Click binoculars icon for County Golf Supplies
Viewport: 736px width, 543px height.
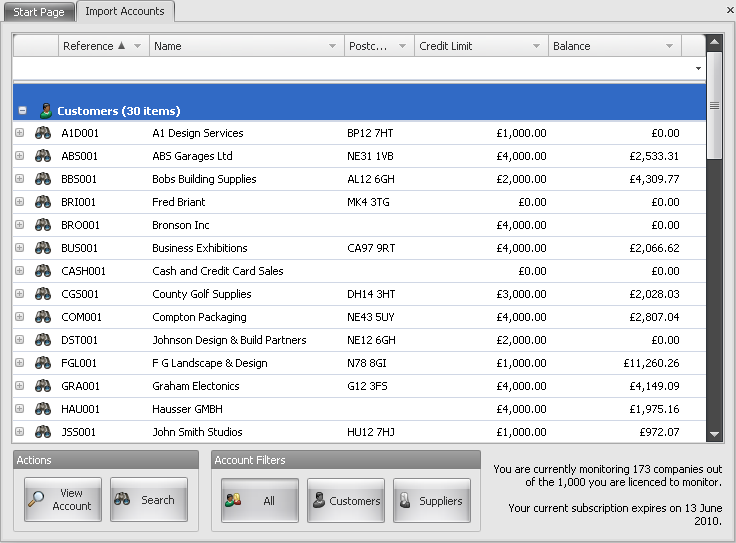click(x=43, y=294)
